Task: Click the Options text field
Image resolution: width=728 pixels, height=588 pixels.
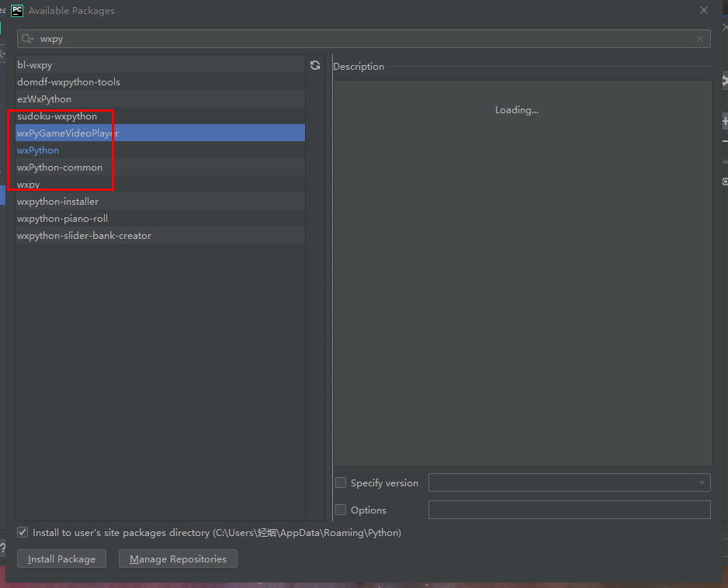Action: click(x=569, y=510)
